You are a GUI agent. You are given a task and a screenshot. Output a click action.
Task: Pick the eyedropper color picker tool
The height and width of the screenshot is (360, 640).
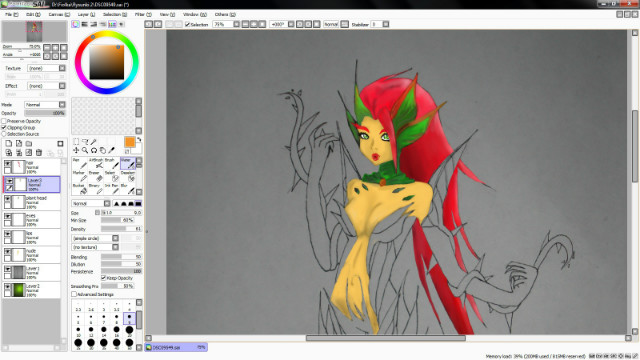pyautogui.click(x=111, y=150)
